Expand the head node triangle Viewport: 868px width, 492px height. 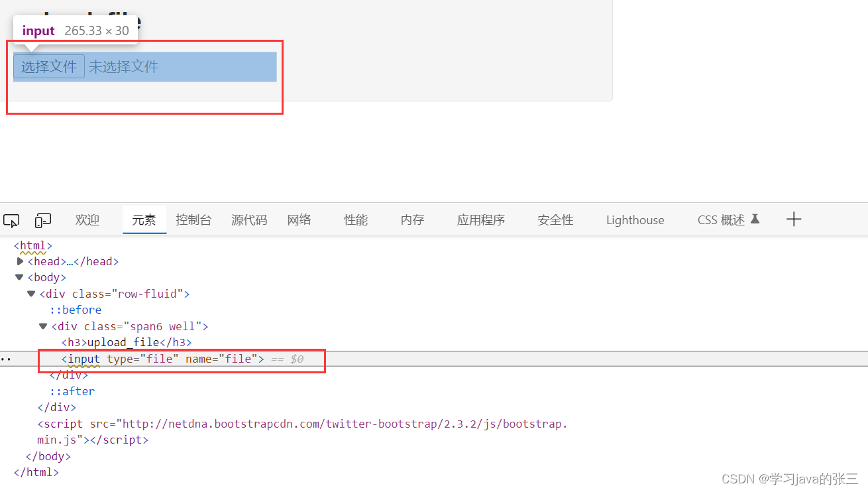click(x=20, y=261)
